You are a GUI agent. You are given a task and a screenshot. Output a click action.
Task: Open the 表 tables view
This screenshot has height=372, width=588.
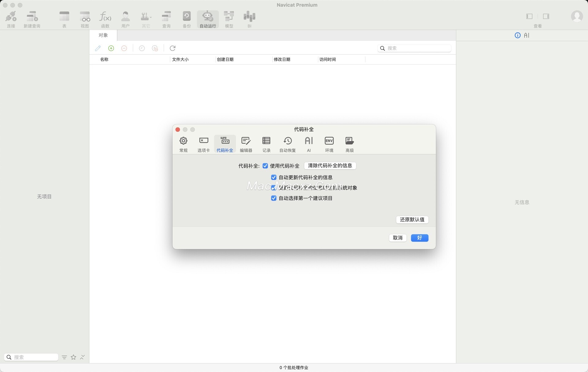pyautogui.click(x=64, y=19)
